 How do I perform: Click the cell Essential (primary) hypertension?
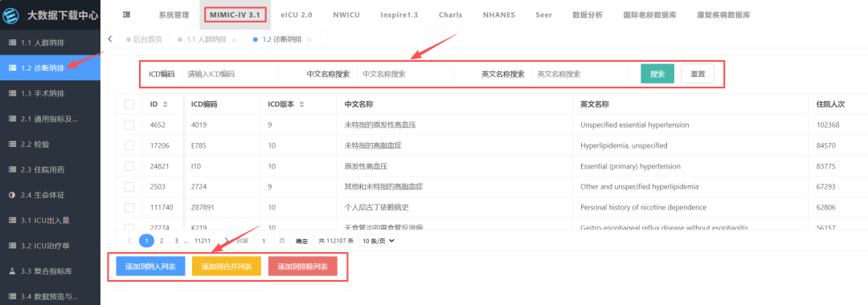coord(631,166)
